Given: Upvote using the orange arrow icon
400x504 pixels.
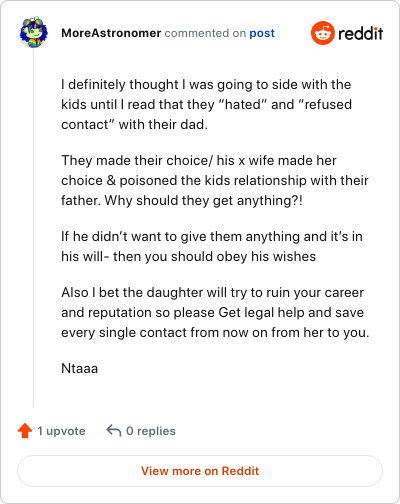Looking at the screenshot, I should (25, 431).
